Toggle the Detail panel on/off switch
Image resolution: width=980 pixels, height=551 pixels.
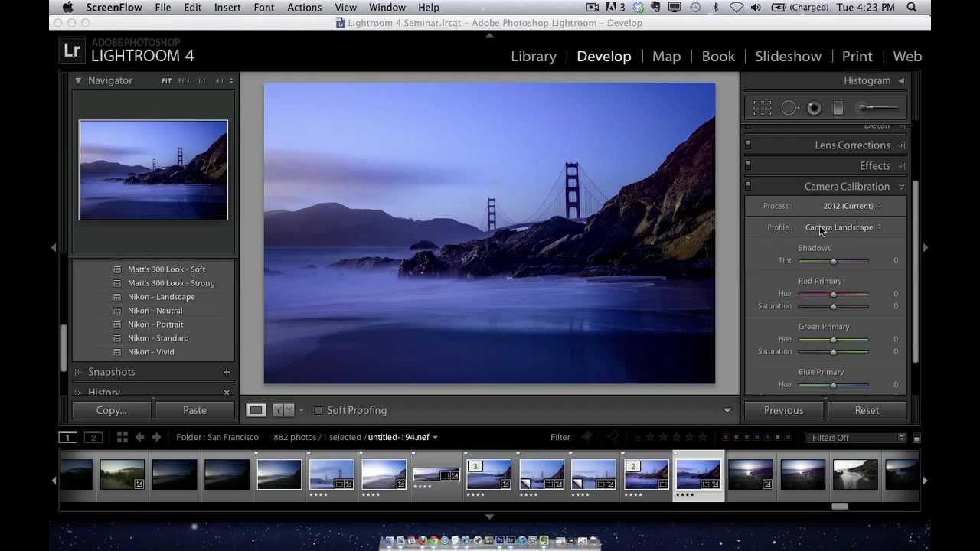tap(748, 125)
